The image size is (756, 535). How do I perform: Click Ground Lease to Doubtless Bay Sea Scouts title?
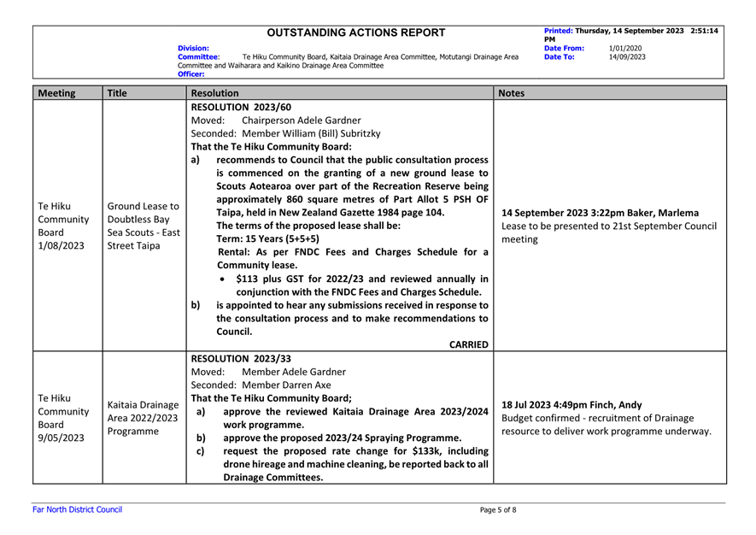tap(144, 226)
